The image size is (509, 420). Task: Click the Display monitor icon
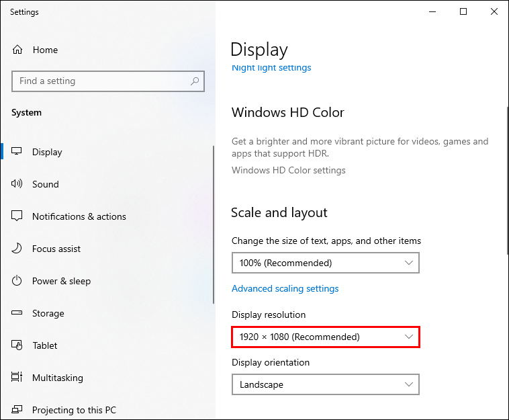pyautogui.click(x=17, y=152)
